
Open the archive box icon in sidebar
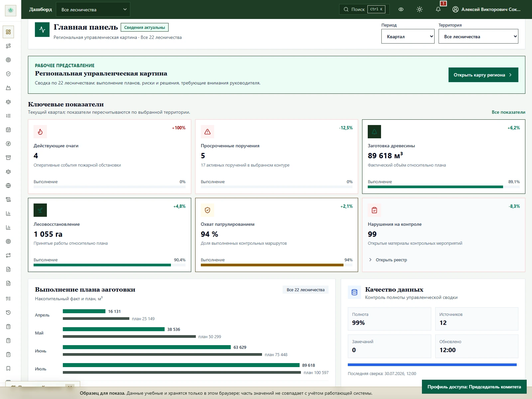tap(8, 158)
